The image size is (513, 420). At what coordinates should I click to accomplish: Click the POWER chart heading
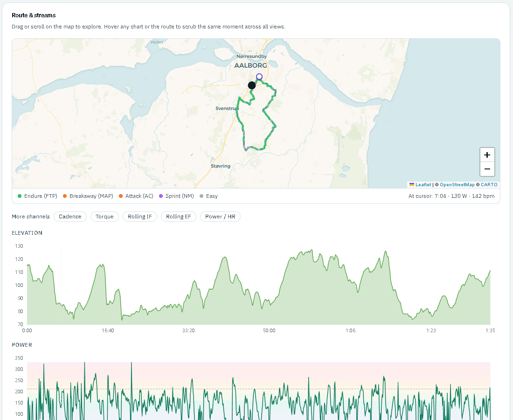(22, 345)
